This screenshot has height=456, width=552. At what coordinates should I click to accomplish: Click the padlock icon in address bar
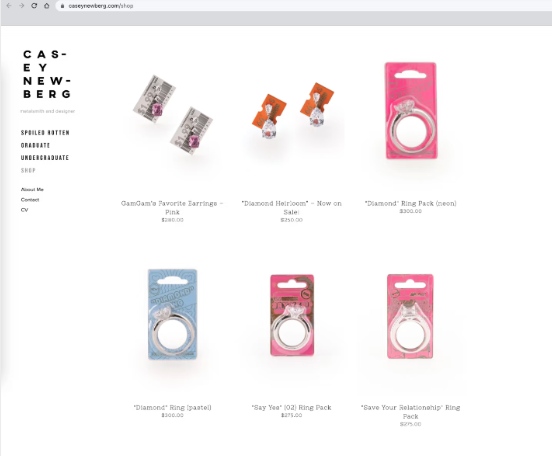coord(62,6)
